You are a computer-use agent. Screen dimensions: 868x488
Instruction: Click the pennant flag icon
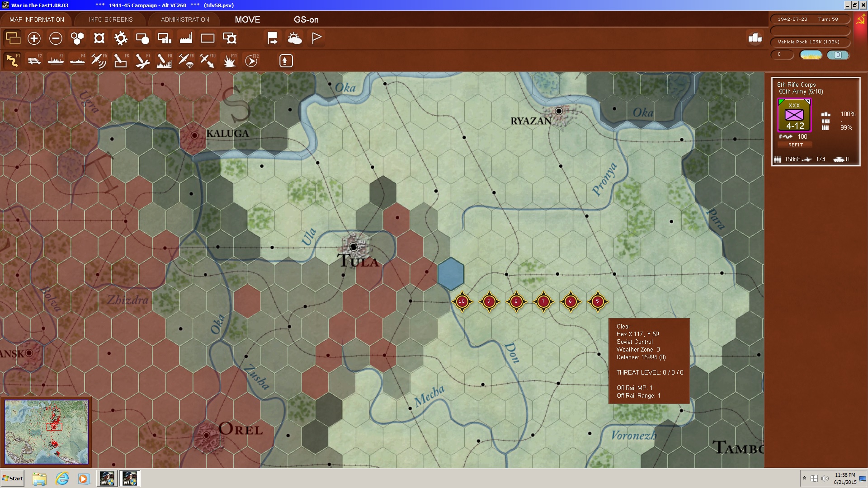pos(316,38)
